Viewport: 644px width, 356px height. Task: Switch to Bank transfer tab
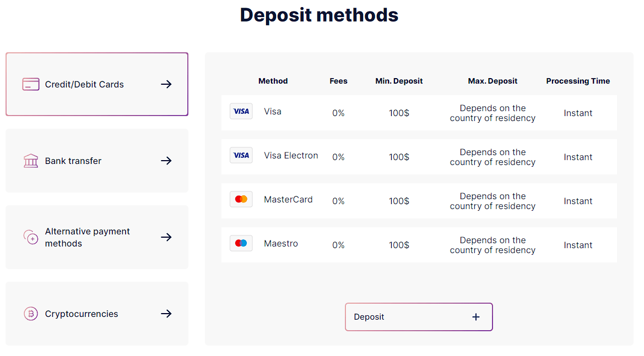(97, 161)
